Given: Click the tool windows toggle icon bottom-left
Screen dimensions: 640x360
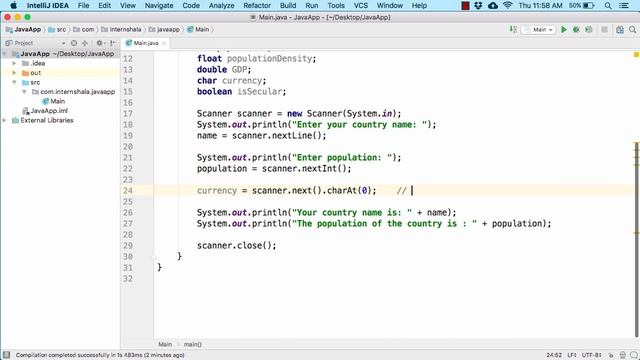Looking at the screenshot, I should click(x=6, y=355).
